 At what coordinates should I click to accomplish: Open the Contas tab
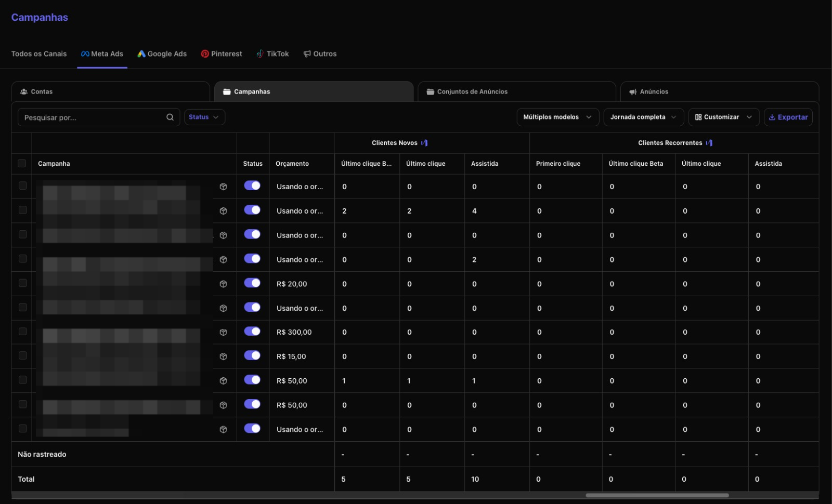tap(110, 91)
